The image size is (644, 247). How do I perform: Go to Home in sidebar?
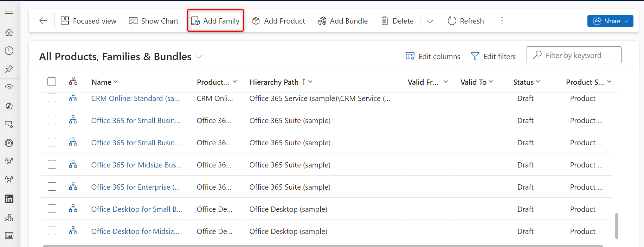tap(9, 32)
